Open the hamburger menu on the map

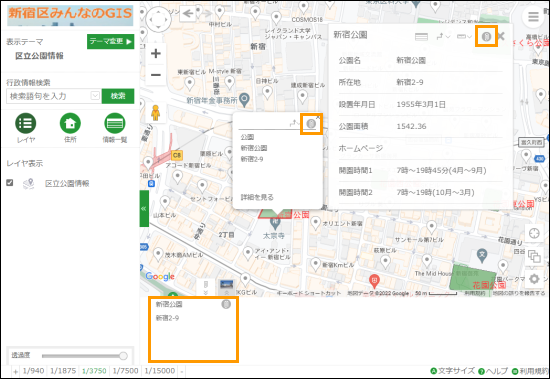pyautogui.click(x=533, y=16)
